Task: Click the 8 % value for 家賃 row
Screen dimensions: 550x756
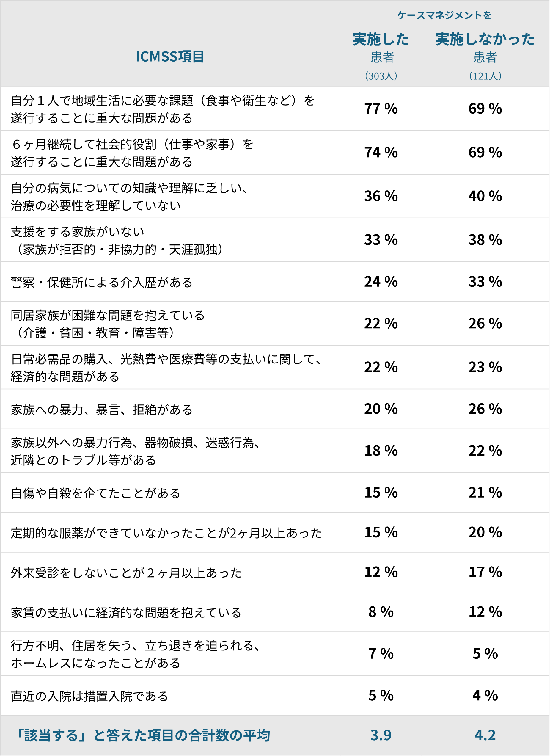Action: (x=381, y=612)
